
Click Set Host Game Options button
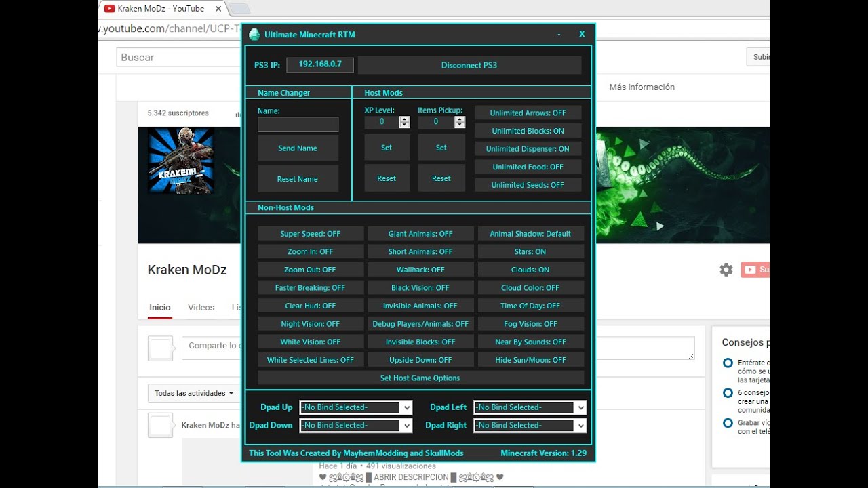point(420,378)
